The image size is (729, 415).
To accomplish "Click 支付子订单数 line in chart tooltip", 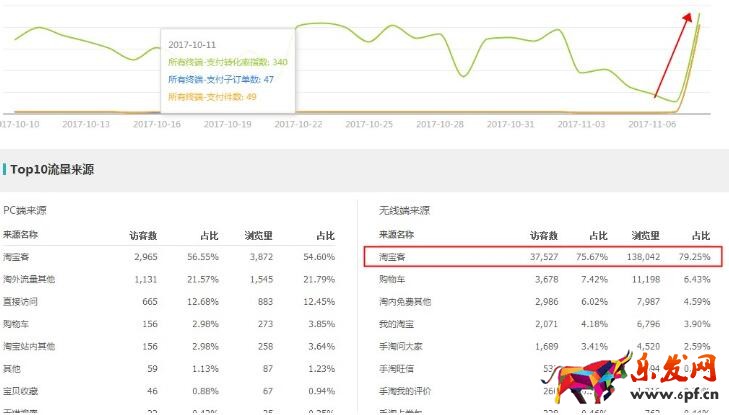I will pyautogui.click(x=220, y=79).
